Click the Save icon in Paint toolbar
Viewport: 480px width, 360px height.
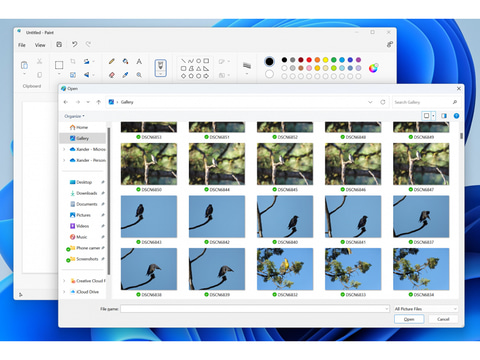point(59,44)
